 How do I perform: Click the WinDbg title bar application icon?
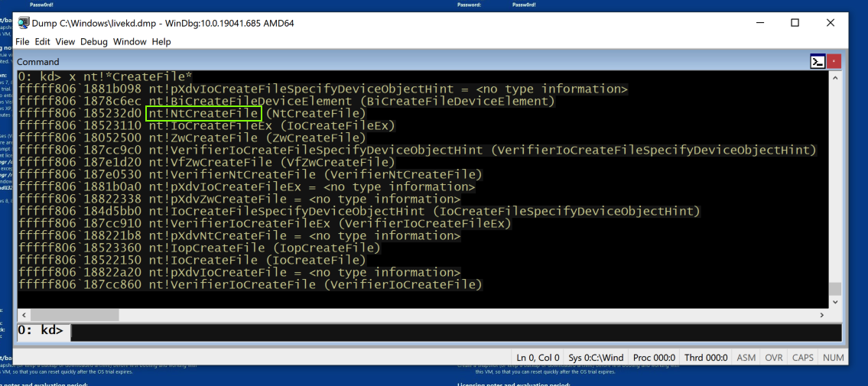(24, 23)
